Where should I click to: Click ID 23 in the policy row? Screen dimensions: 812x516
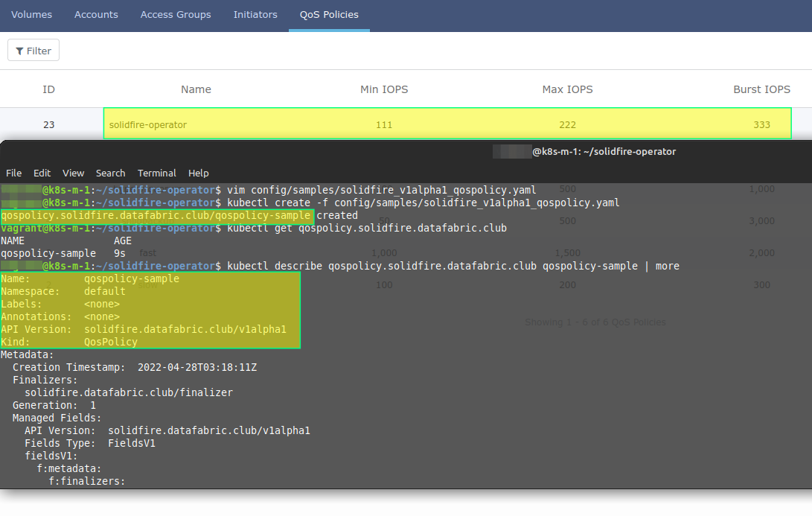[48, 125]
